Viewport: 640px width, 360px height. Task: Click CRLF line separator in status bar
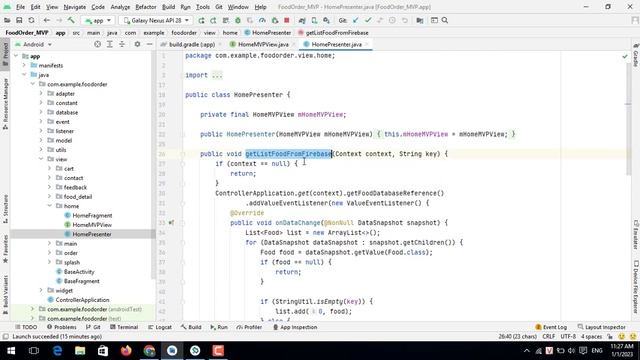(549, 336)
